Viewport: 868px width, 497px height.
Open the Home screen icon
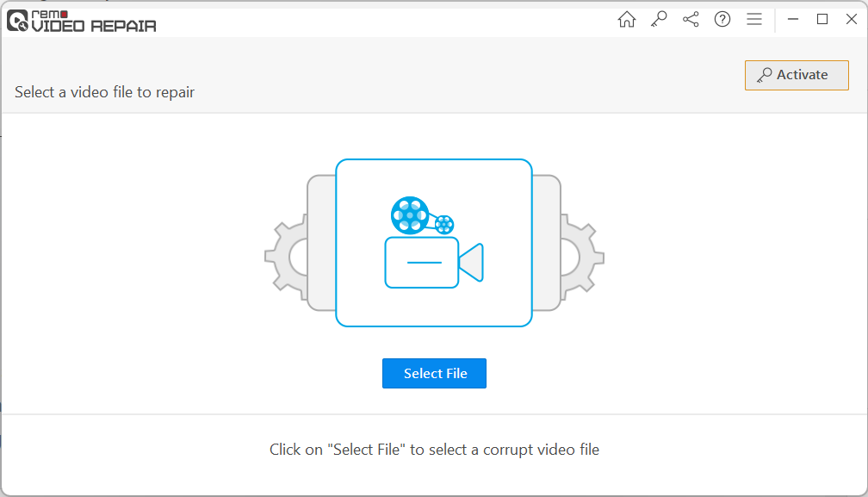pos(627,18)
